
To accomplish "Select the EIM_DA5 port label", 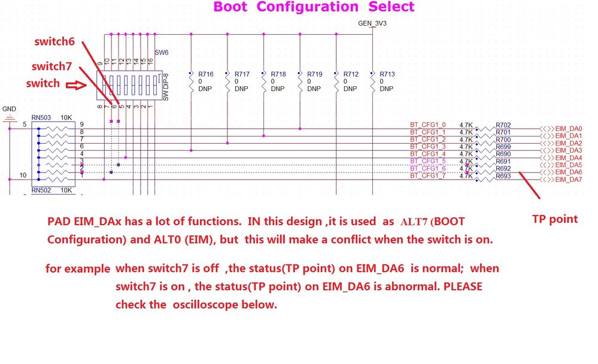I will click(x=569, y=165).
